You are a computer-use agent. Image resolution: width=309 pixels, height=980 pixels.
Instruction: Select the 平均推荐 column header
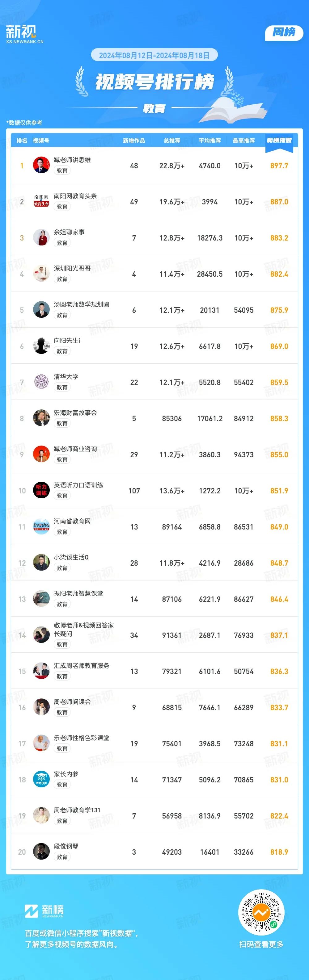click(x=210, y=141)
